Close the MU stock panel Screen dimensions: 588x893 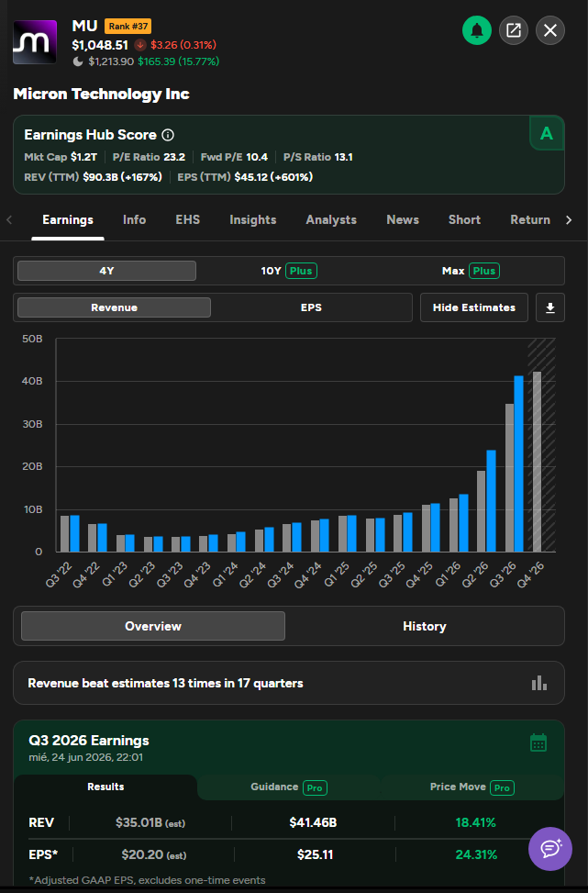[549, 30]
